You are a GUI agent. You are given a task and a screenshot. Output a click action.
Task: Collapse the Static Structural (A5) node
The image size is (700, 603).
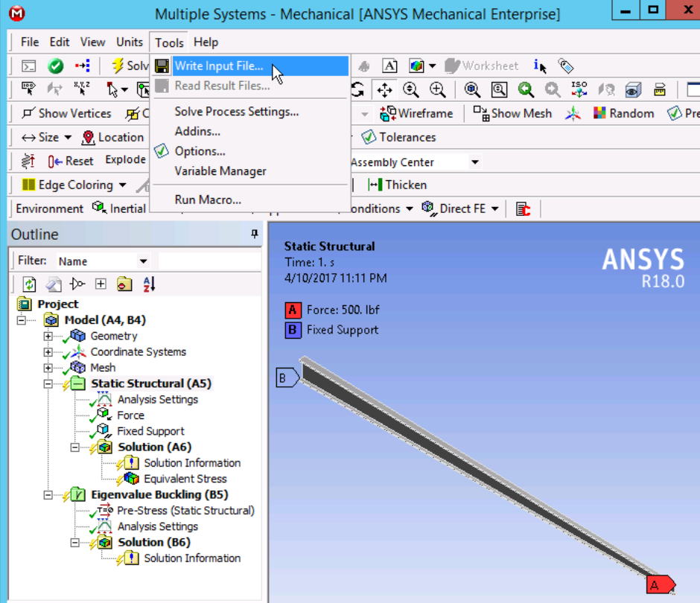(x=48, y=383)
